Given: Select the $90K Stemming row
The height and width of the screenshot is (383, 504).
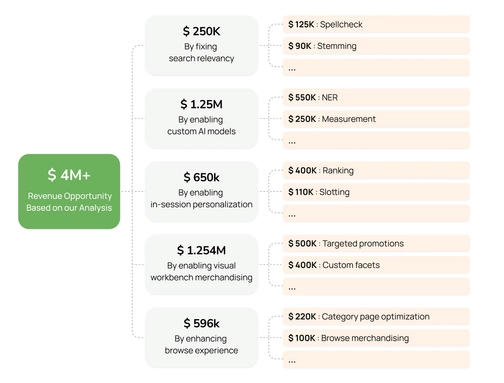Looking at the screenshot, I should pos(376,46).
